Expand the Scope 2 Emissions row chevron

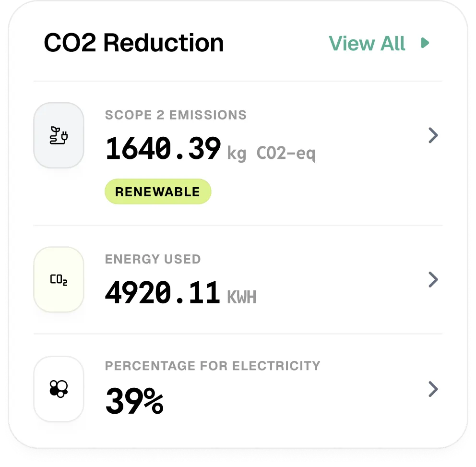coord(433,136)
